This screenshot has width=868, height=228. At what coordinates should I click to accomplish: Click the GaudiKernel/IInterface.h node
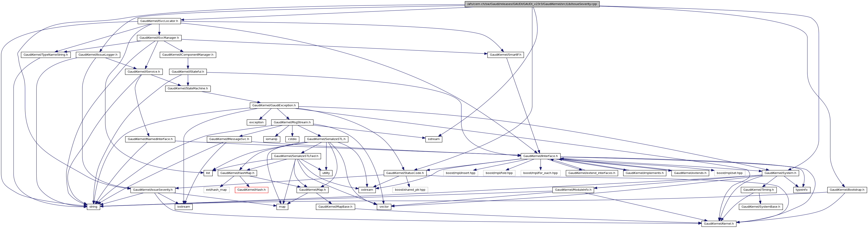[541, 156]
